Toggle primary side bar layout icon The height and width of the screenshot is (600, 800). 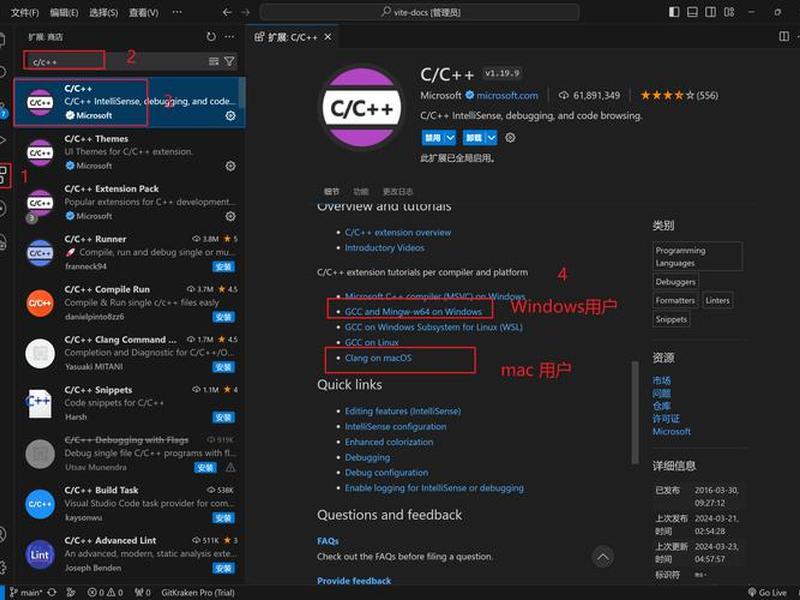[674, 12]
